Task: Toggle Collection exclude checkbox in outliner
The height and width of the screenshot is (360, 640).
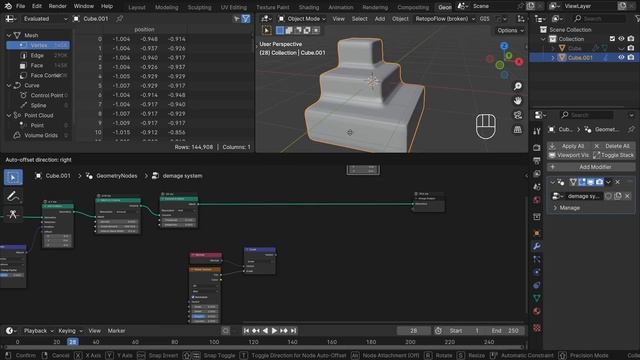Action: [x=612, y=39]
